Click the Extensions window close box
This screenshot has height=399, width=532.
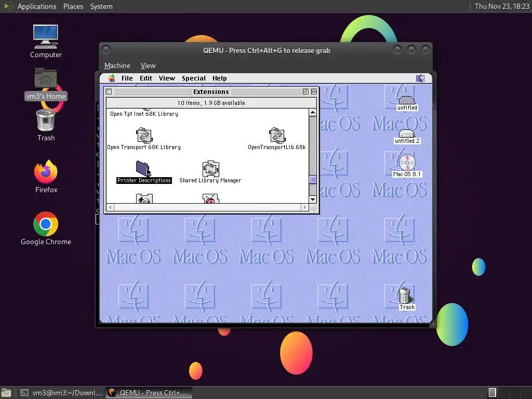coord(109,91)
